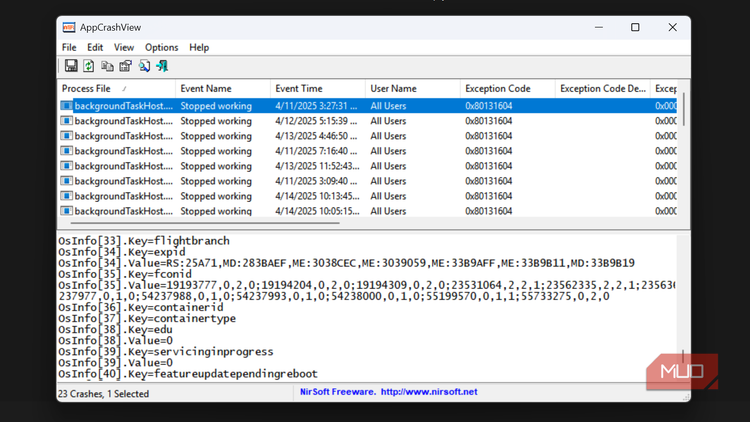The height and width of the screenshot is (422, 750).
Task: Click process icon of the 4/14/2025 10:13:45 row
Action: pos(66,196)
